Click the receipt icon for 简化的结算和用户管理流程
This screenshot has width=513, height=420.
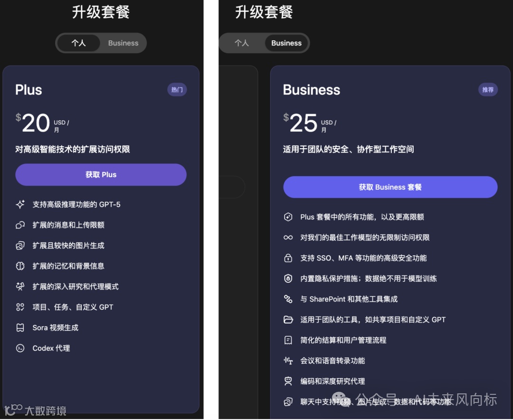(x=288, y=340)
